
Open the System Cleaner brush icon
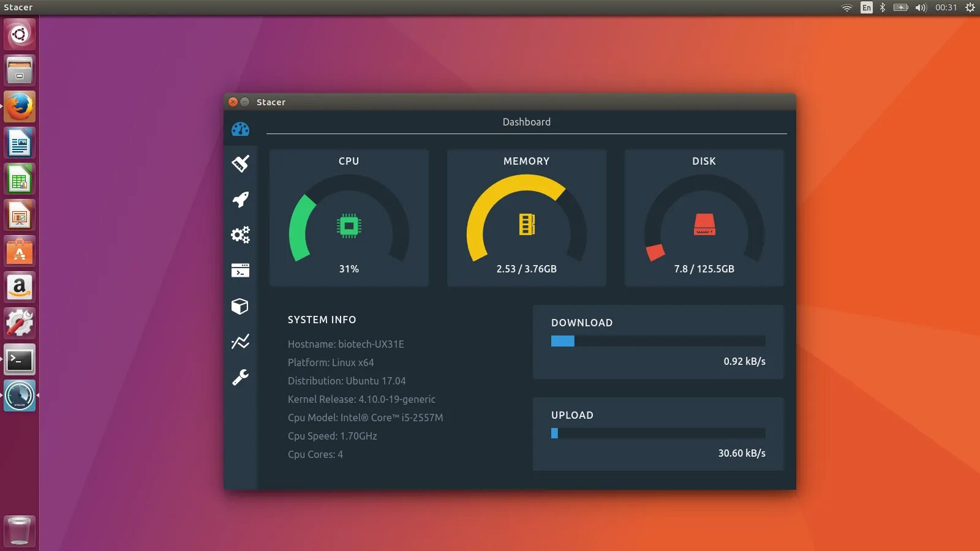point(240,163)
